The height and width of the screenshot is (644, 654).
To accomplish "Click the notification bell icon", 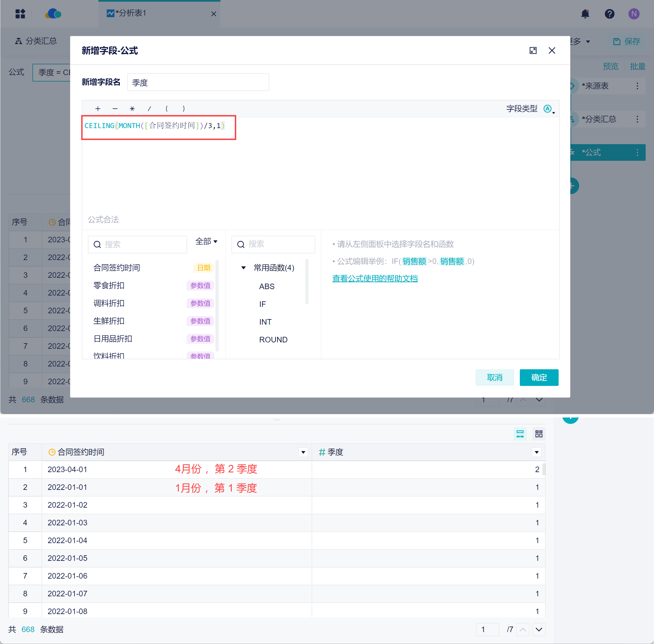I will point(585,14).
